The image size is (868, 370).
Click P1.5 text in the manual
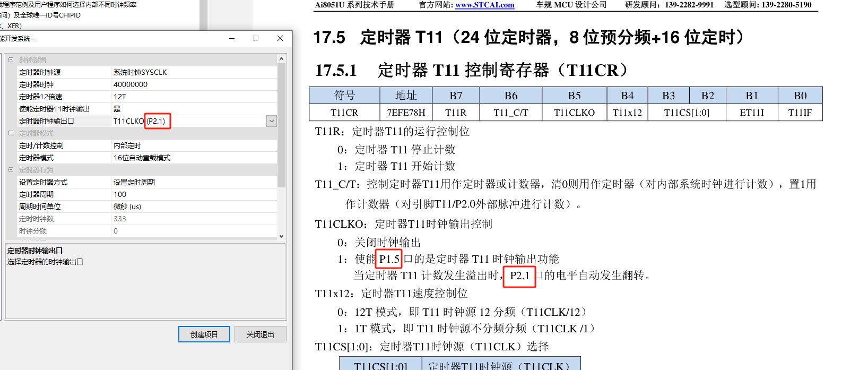click(389, 259)
